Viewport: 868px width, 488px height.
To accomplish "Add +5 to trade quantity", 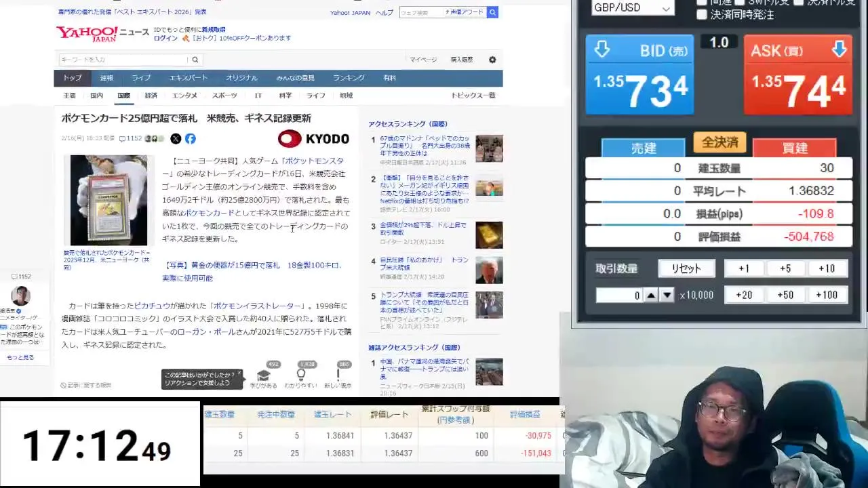I will point(785,268).
